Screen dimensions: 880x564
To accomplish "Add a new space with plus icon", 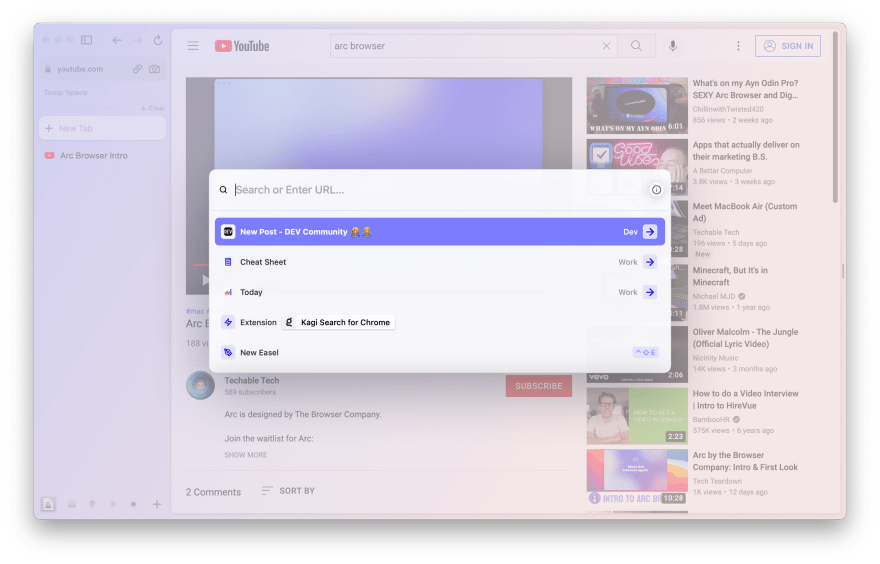I will click(x=157, y=504).
